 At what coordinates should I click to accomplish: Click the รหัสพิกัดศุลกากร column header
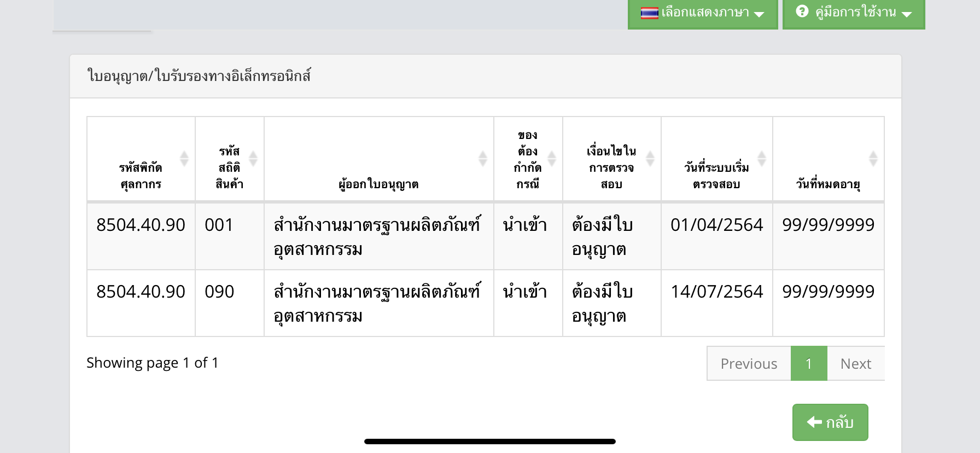[x=141, y=159]
